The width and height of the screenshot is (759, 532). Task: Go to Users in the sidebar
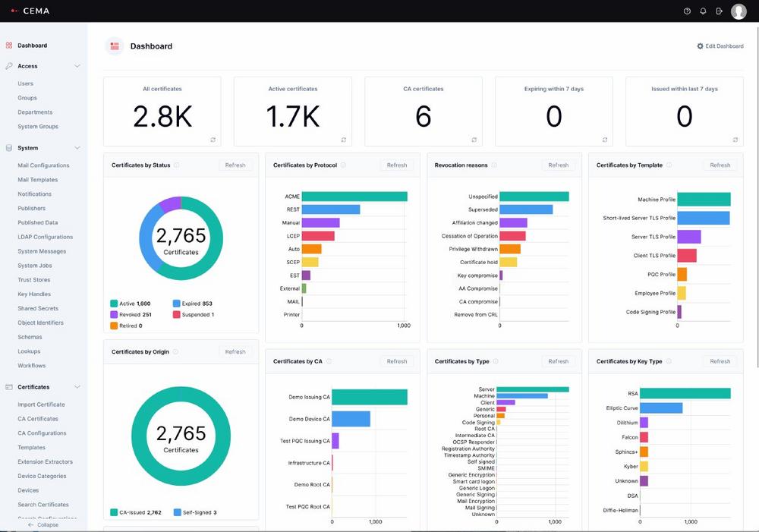[x=26, y=83]
